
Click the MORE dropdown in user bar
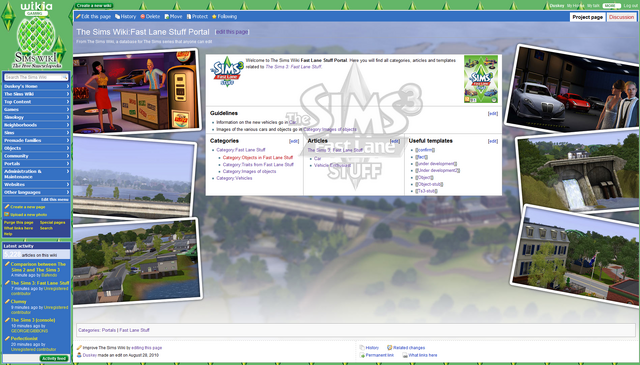[611, 6]
